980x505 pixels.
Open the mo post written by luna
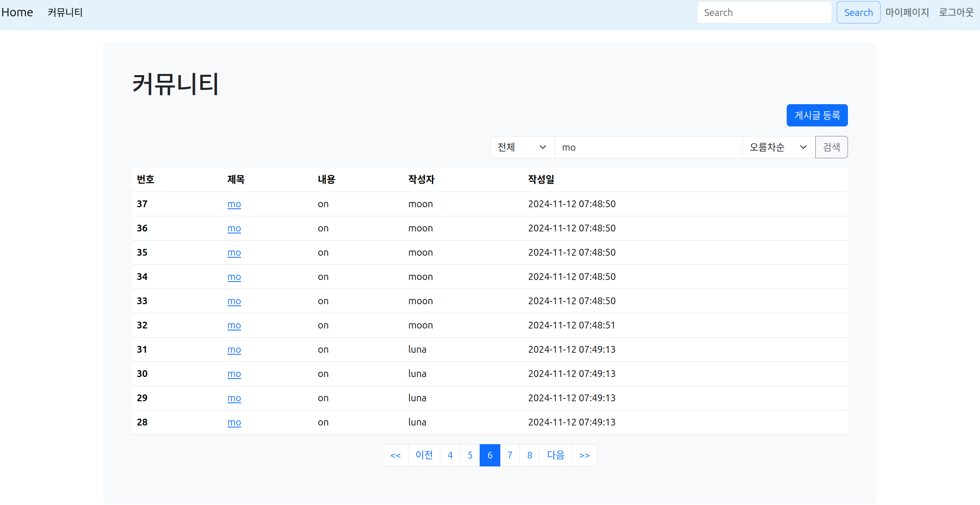pos(234,350)
